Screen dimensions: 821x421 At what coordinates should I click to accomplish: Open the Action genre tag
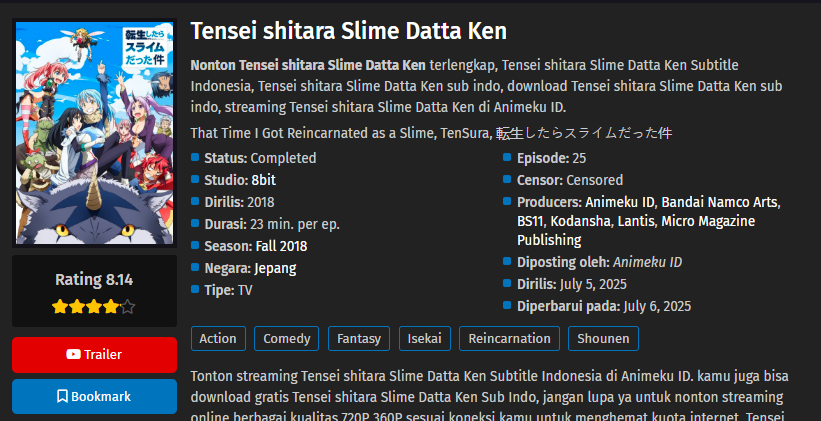tap(218, 339)
